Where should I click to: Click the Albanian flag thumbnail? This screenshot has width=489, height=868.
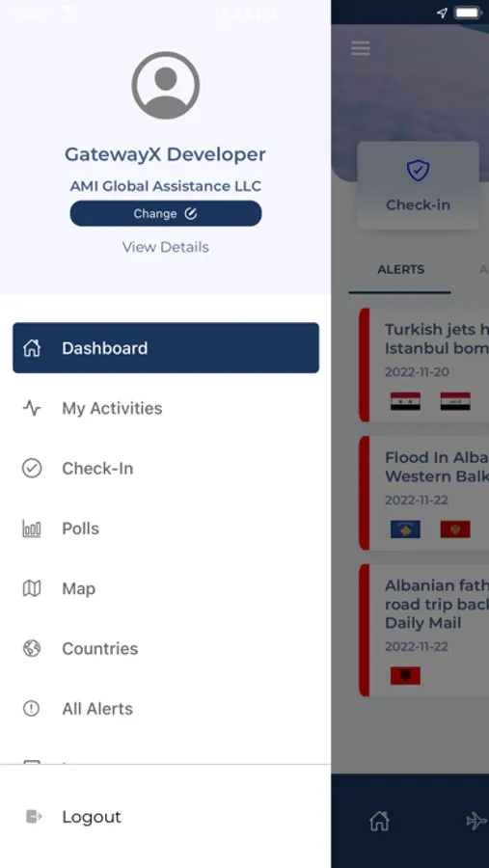tap(405, 676)
